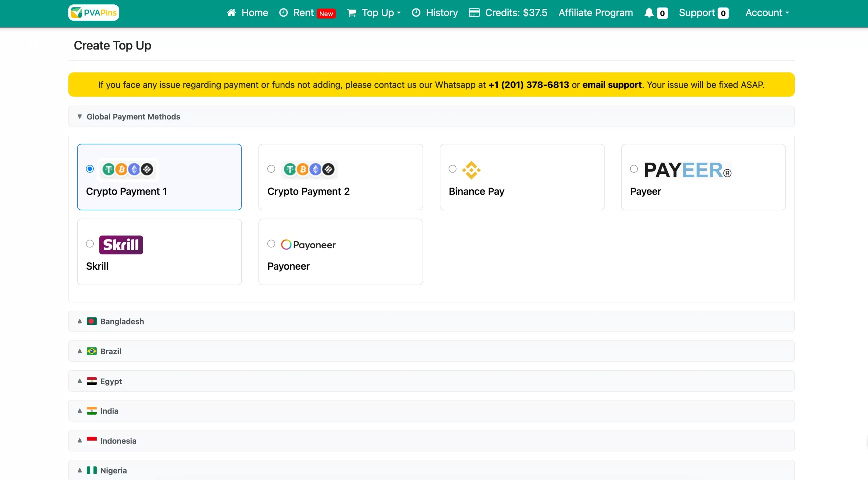
Task: Click the Payeer label text
Action: click(646, 191)
